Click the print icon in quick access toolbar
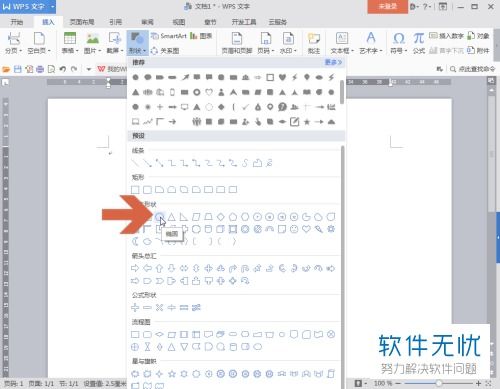The height and width of the screenshot is (389, 500). coord(40,69)
